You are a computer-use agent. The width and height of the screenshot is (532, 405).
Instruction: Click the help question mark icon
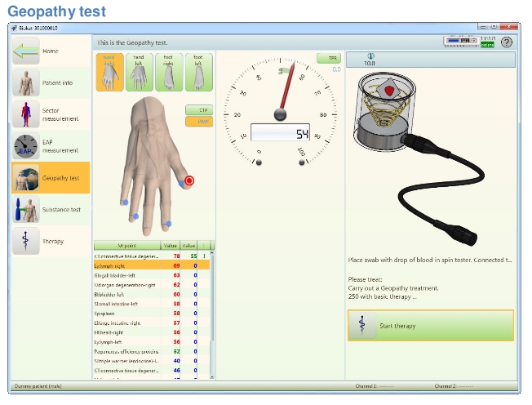click(507, 42)
